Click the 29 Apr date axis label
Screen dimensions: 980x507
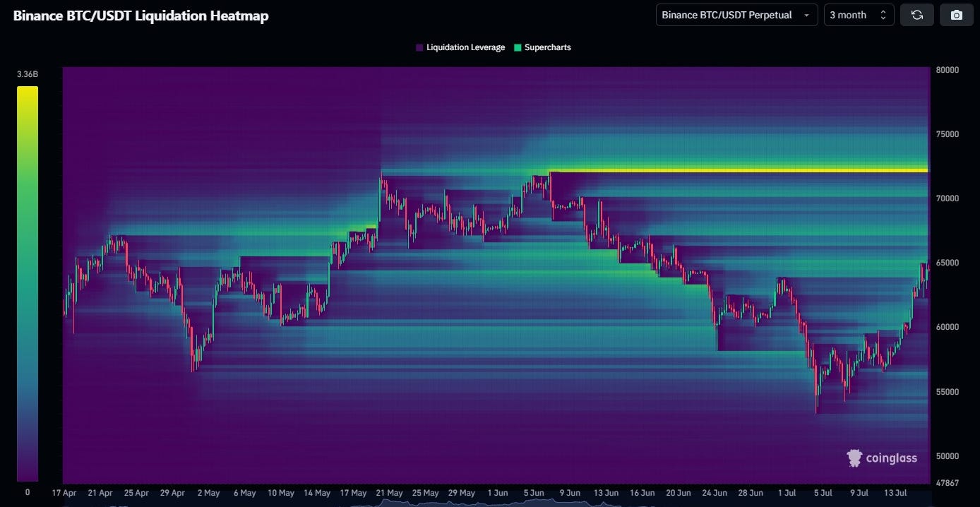click(x=172, y=493)
